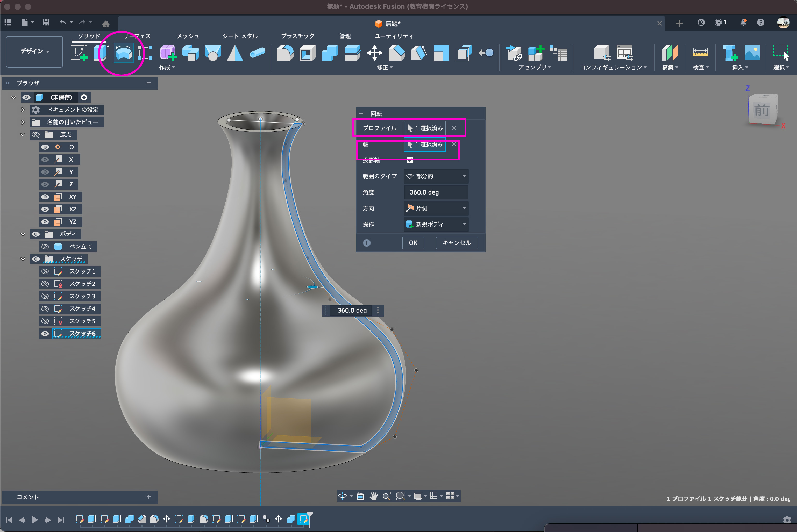Toggle the projection axis checkbox
The height and width of the screenshot is (532, 797).
410,160
